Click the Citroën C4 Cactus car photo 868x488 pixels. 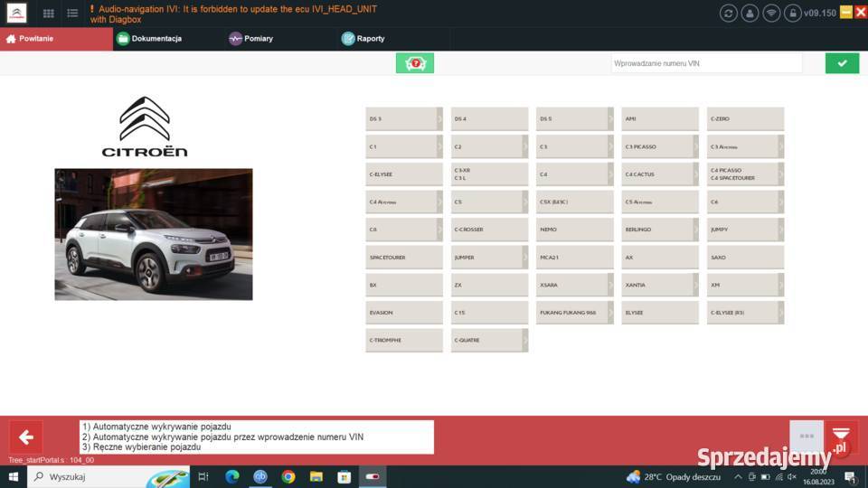[154, 234]
